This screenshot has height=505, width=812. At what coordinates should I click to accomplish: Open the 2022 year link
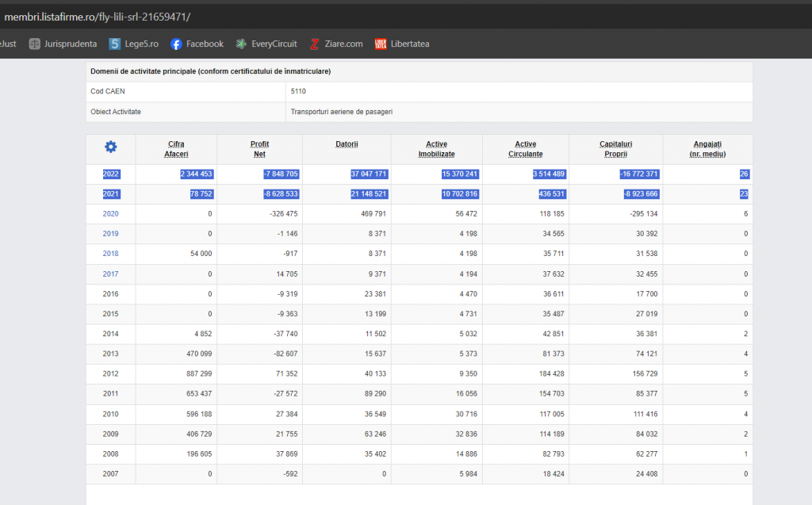point(111,174)
